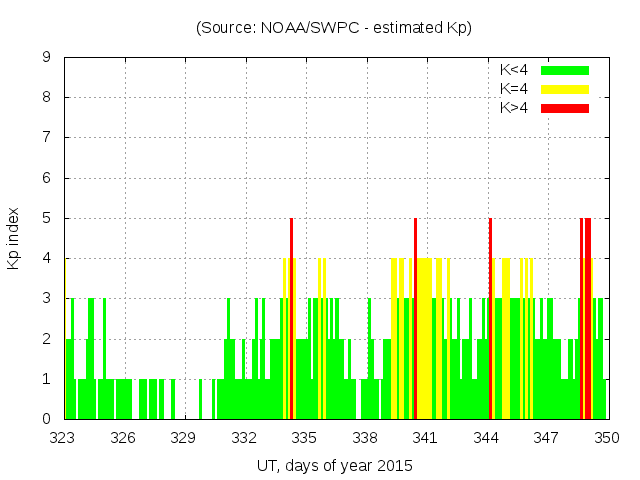This screenshot has width=640, height=480.
Task: Click the K<4 legend label text
Action: tap(514, 70)
